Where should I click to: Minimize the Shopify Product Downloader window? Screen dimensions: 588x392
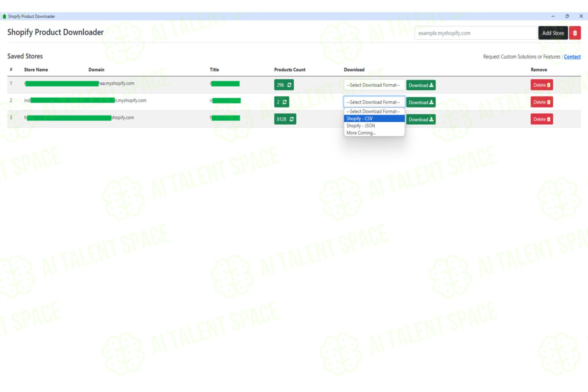553,16
